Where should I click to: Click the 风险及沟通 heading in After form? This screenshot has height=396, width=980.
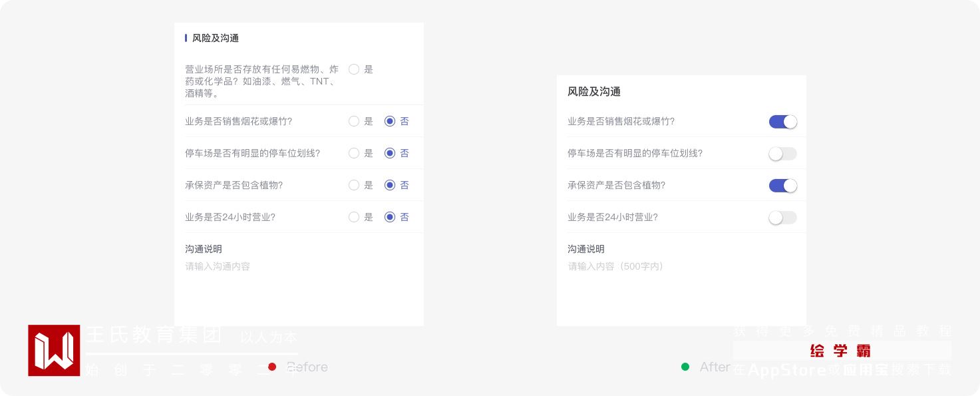(x=594, y=91)
